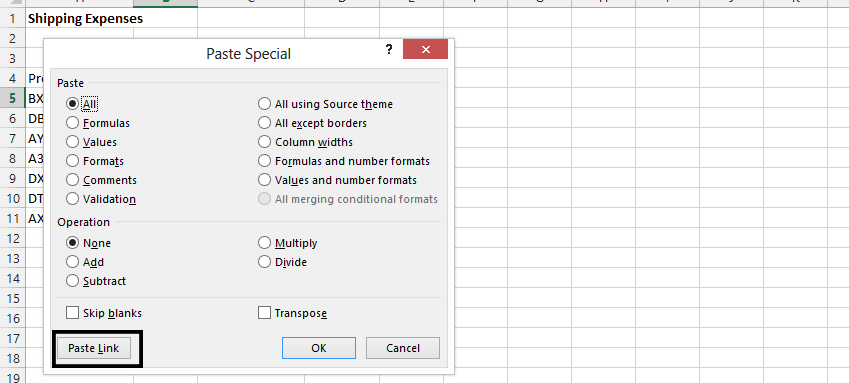Click the Paste Link button
Image resolution: width=849 pixels, height=383 pixels.
coord(94,348)
